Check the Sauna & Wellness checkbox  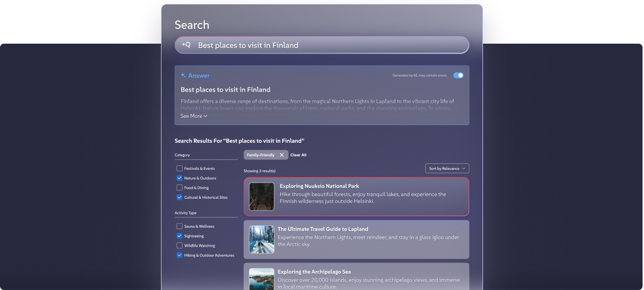[x=180, y=226]
